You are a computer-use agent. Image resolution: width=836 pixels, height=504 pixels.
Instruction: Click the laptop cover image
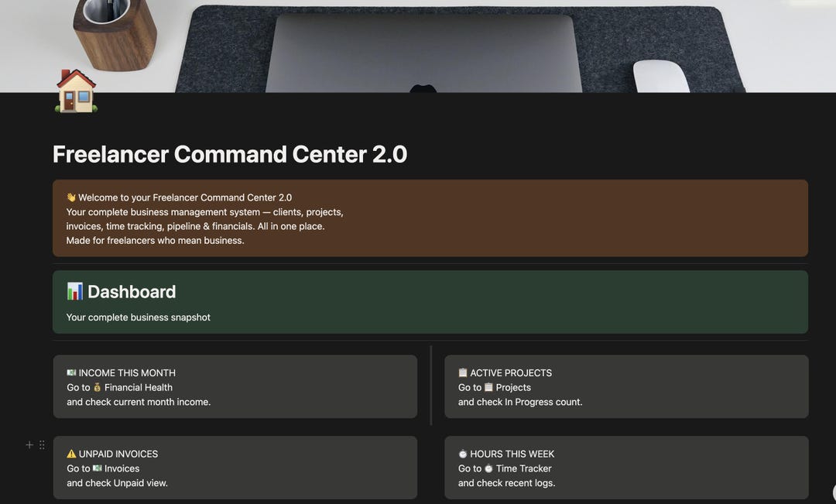418,46
